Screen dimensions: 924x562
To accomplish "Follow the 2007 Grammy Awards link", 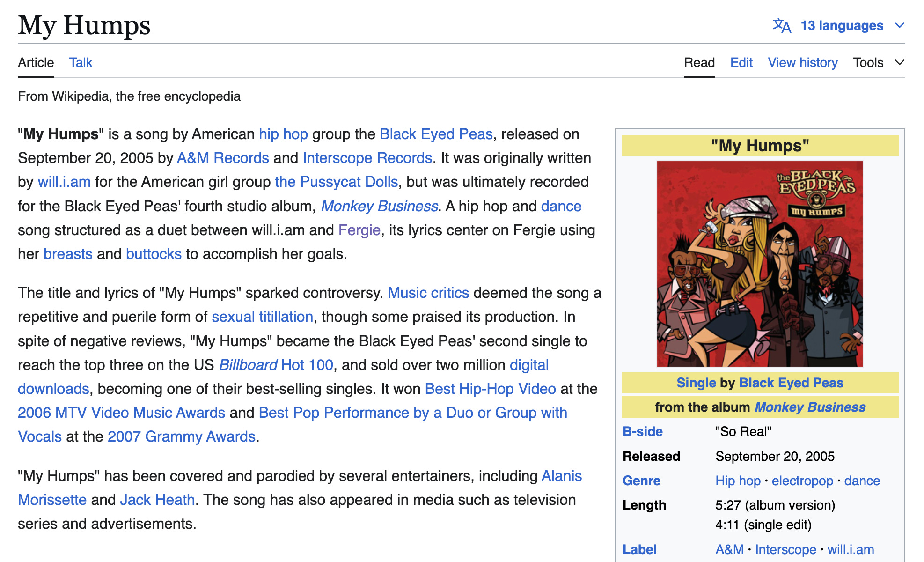I will point(181,436).
